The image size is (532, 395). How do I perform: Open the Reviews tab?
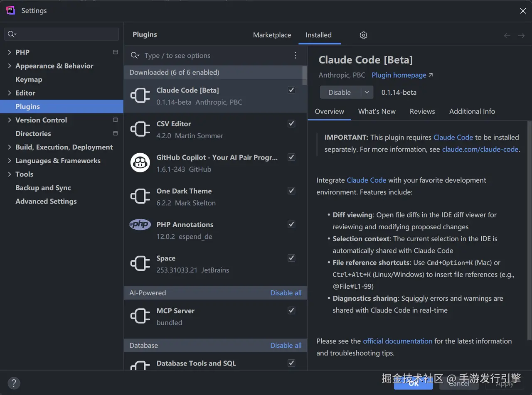pos(422,111)
